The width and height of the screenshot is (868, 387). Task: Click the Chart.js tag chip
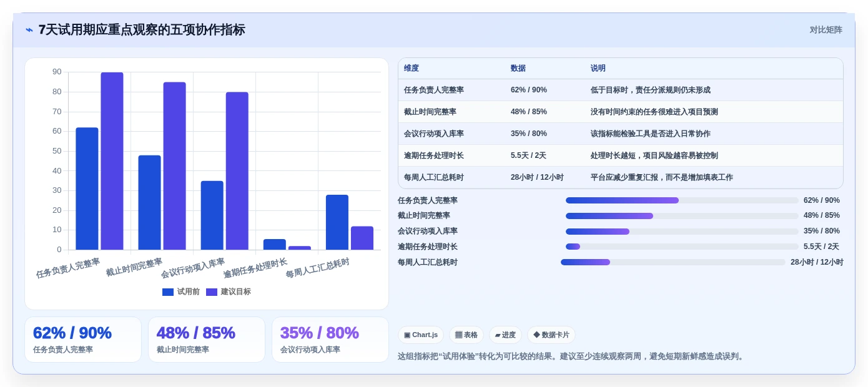coord(421,335)
